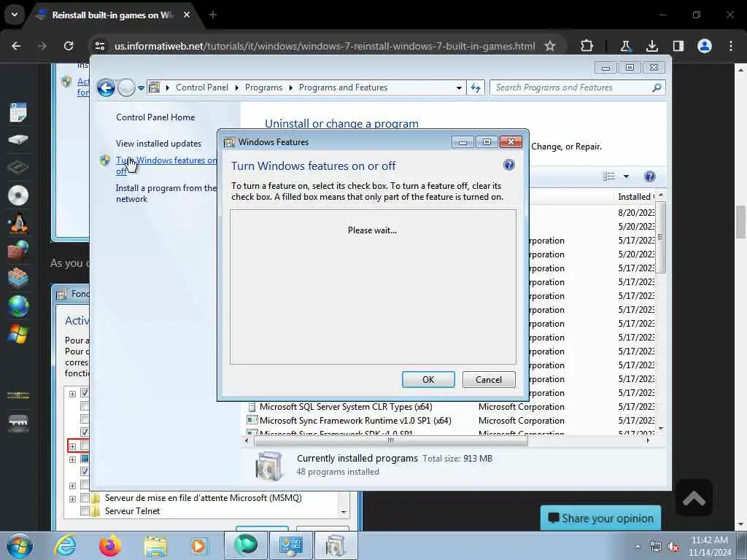Viewport: 747px width, 560px height.
Task: Sort by the 'Installed' column header
Action: [x=635, y=197]
